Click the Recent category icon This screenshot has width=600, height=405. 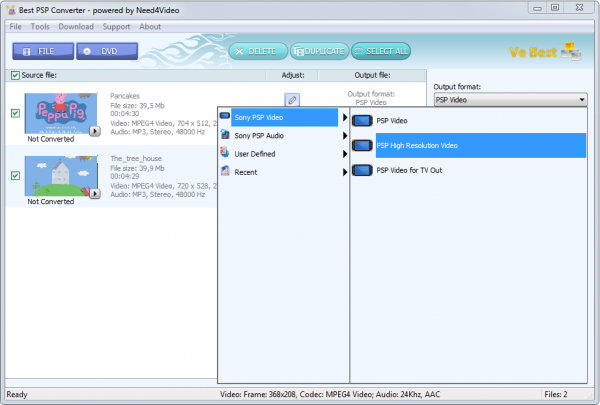pos(225,171)
